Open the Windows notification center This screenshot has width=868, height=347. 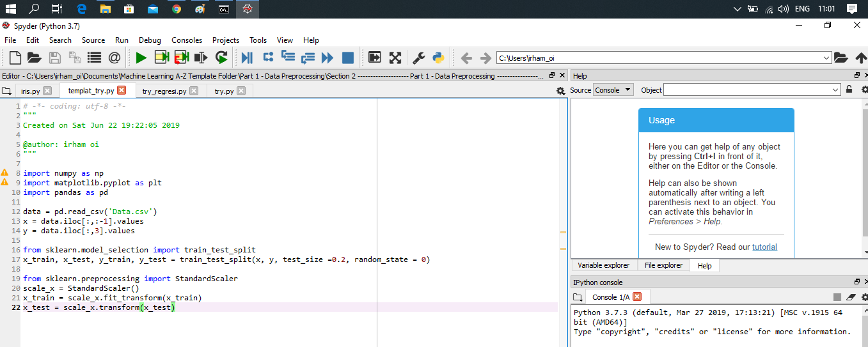pos(852,9)
